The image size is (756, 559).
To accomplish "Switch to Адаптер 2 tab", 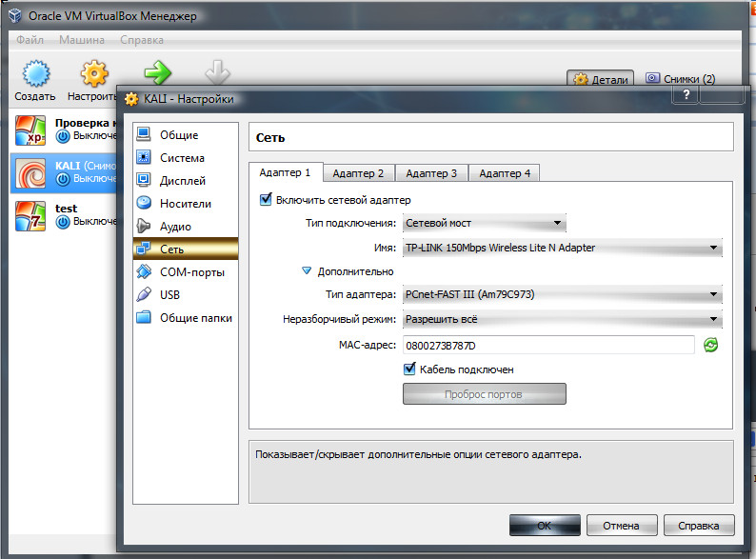I will [358, 173].
